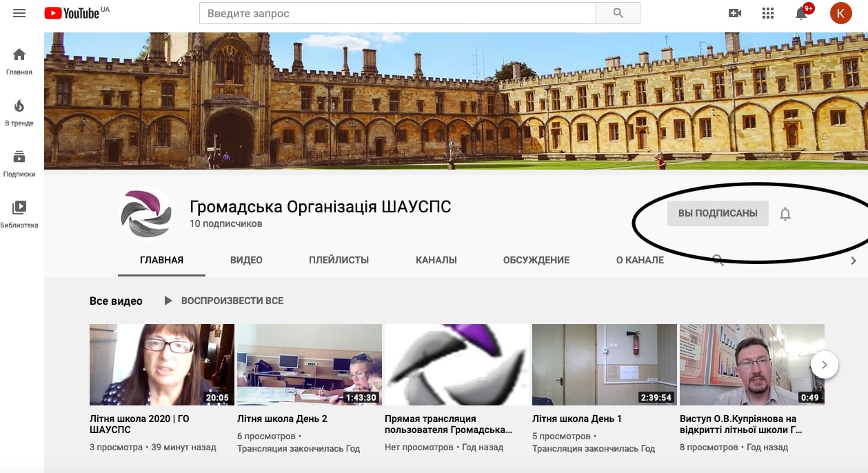Image resolution: width=868 pixels, height=473 pixels.
Task: Open title Прямая трансляция пользователя
Action: [x=449, y=424]
